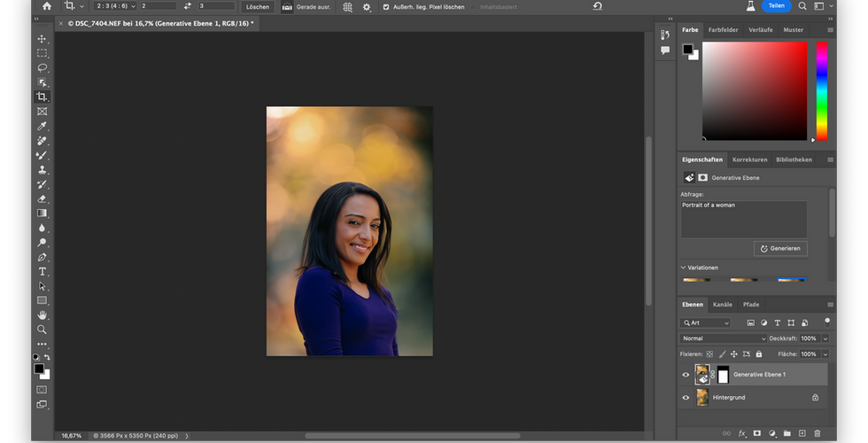Screen dimensions: 868x443
Task: Select the Zoom tool
Action: click(42, 330)
